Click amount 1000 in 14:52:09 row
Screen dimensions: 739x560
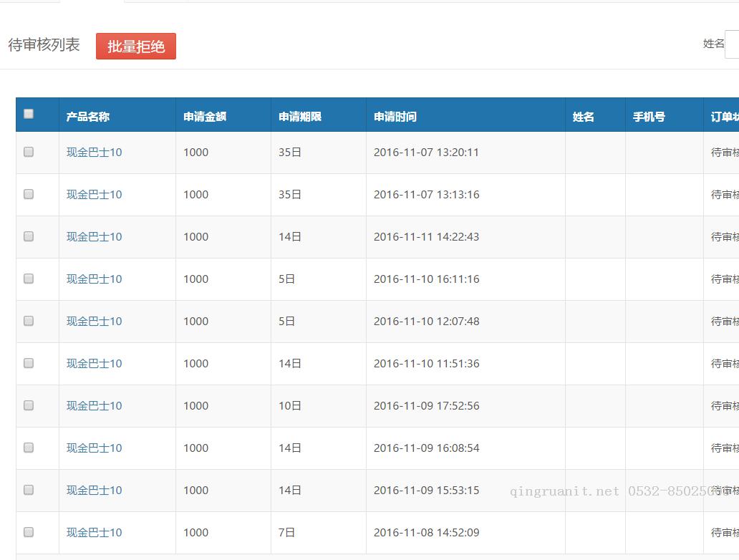195,533
